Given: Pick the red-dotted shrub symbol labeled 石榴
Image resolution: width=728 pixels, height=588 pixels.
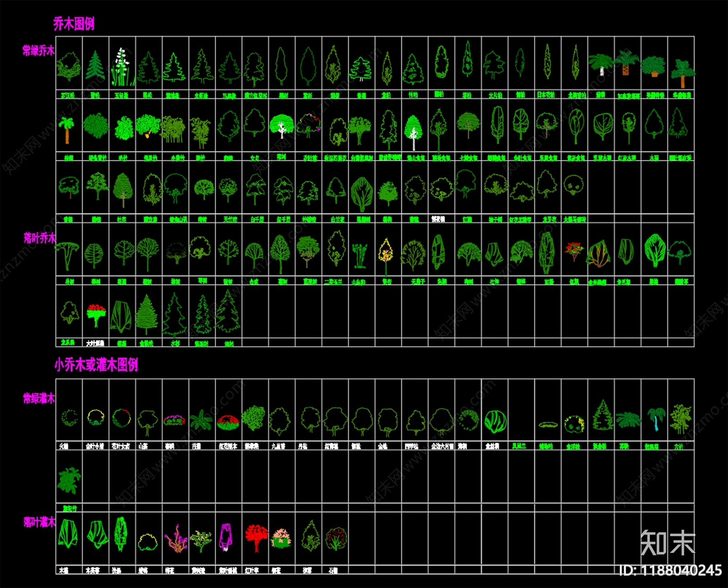Looking at the screenshot, I should 336,539.
